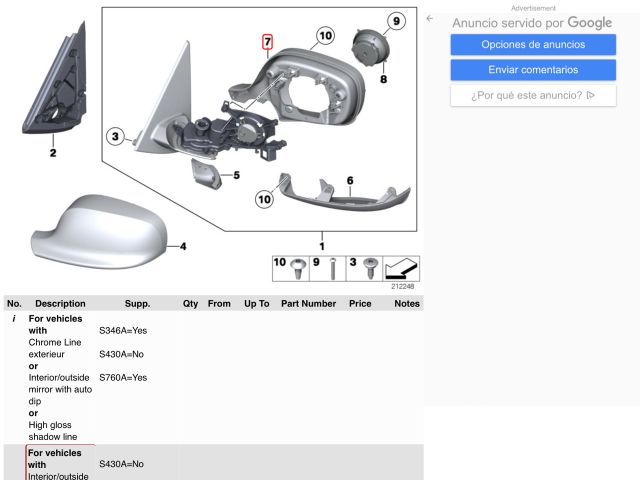640x480 pixels.
Task: Click callout number 8 under the motor
Action: 383,77
